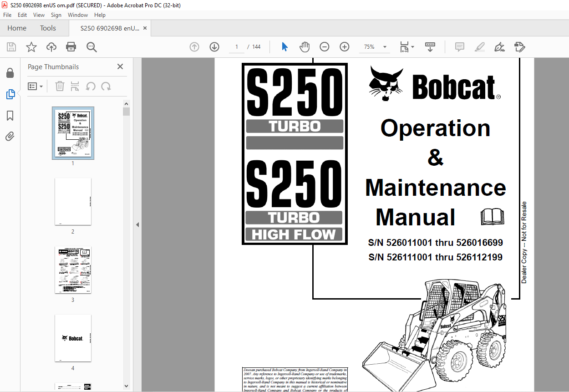Open the Window menu
Viewport: 569px width, 392px height.
point(78,15)
